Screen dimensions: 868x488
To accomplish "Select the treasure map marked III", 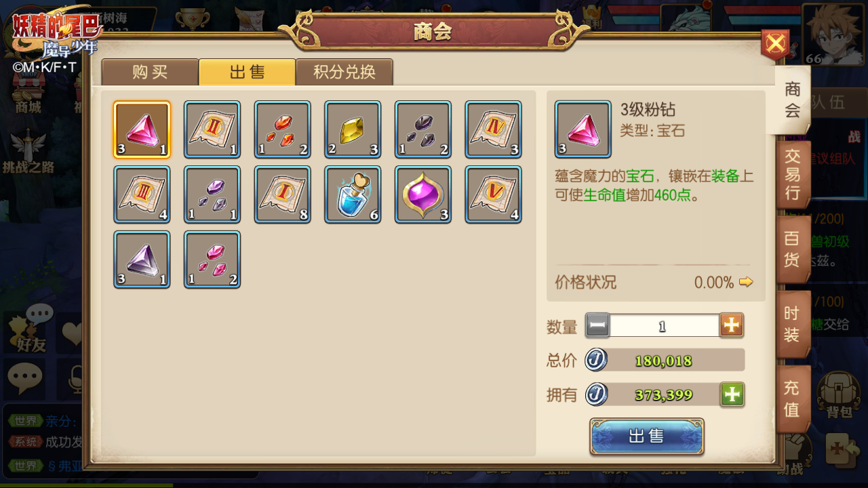I will click(142, 195).
